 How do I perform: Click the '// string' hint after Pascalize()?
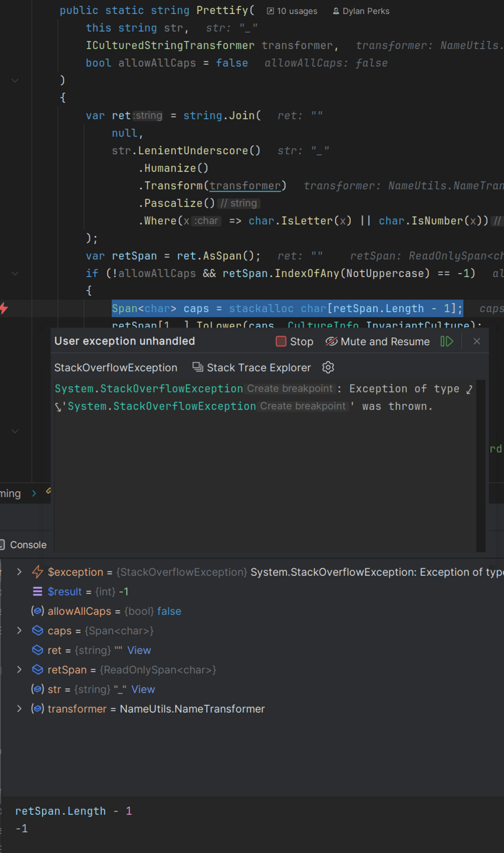(238, 203)
